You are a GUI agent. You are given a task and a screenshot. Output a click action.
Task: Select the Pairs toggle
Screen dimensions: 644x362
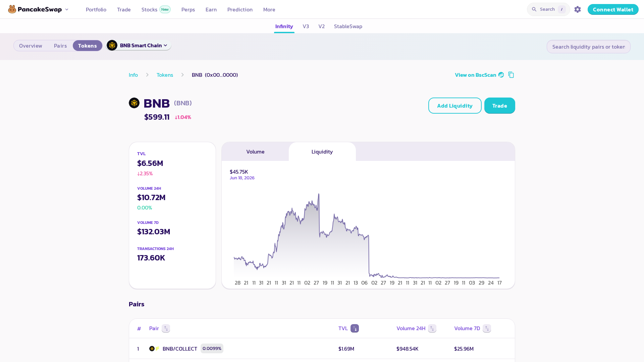60,46
